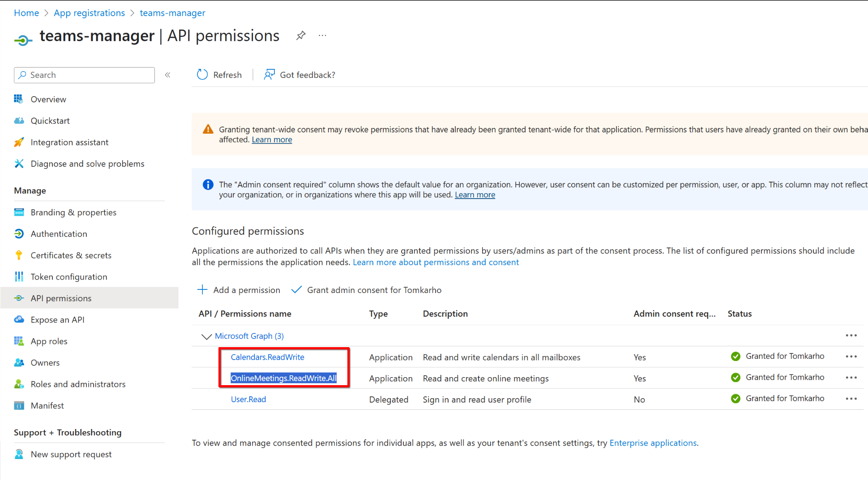Viewport: 868px width, 480px height.
Task: Click the Manifest file icon
Action: coord(19,405)
